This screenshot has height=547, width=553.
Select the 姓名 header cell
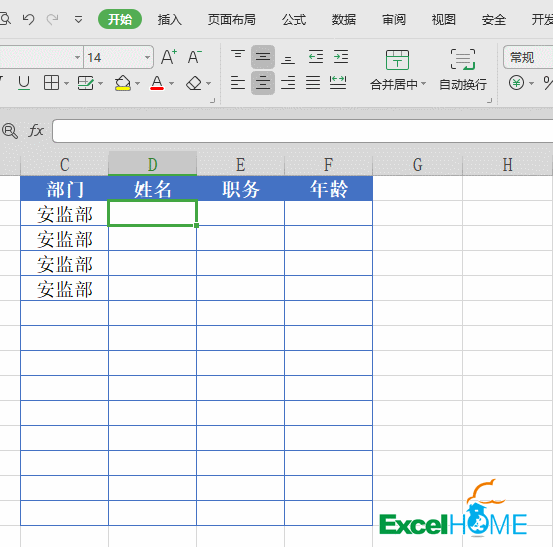tap(152, 188)
